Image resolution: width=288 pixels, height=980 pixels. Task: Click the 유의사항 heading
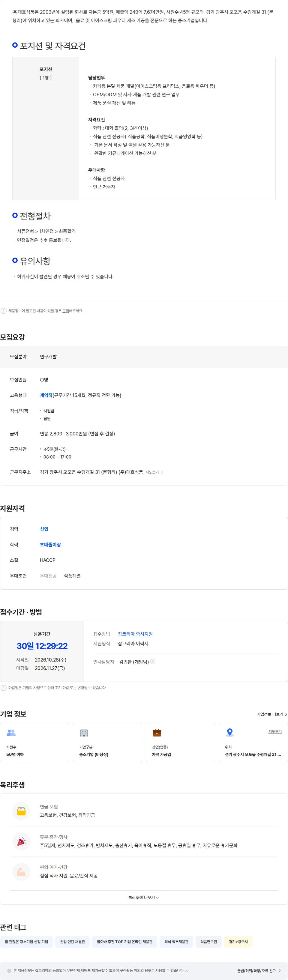pyautogui.click(x=35, y=261)
